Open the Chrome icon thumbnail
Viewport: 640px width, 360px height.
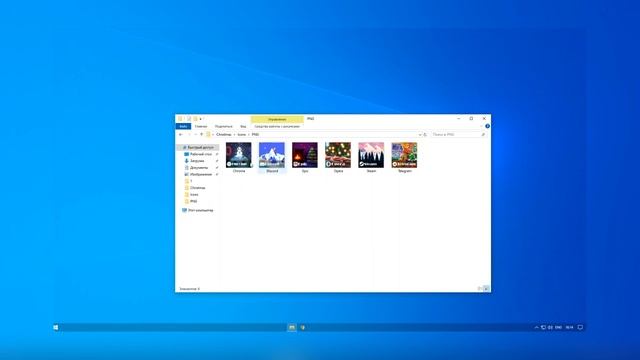pyautogui.click(x=239, y=155)
